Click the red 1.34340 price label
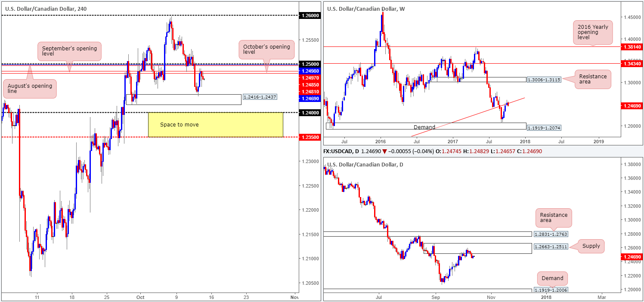This screenshot has width=644, height=302. [632, 63]
